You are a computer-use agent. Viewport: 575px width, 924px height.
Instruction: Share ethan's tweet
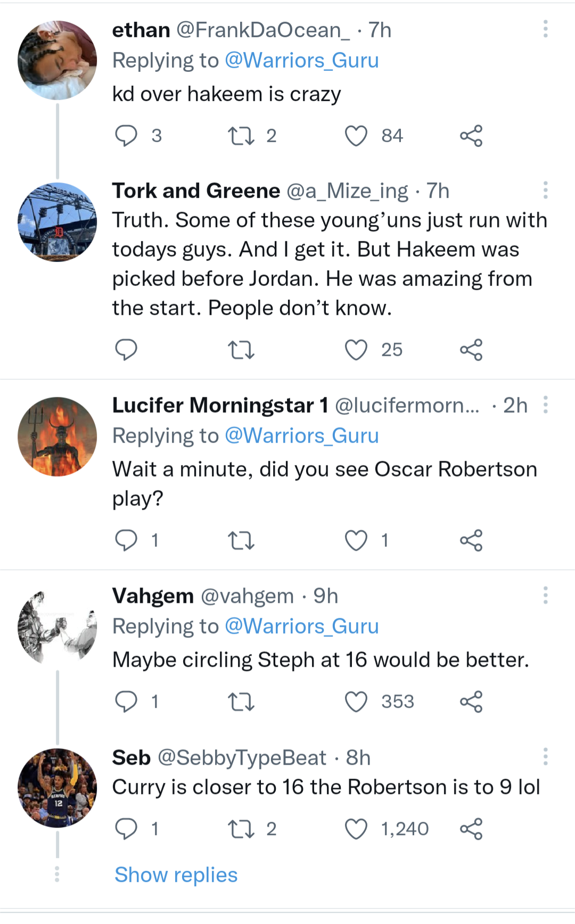point(471,136)
